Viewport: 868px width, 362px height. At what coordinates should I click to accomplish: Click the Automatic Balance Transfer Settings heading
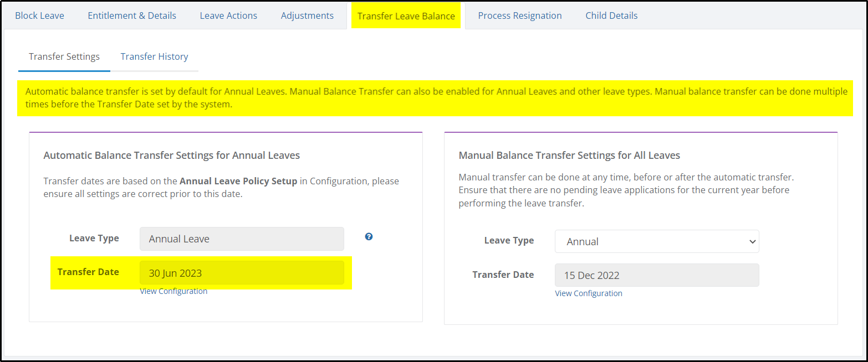click(172, 155)
